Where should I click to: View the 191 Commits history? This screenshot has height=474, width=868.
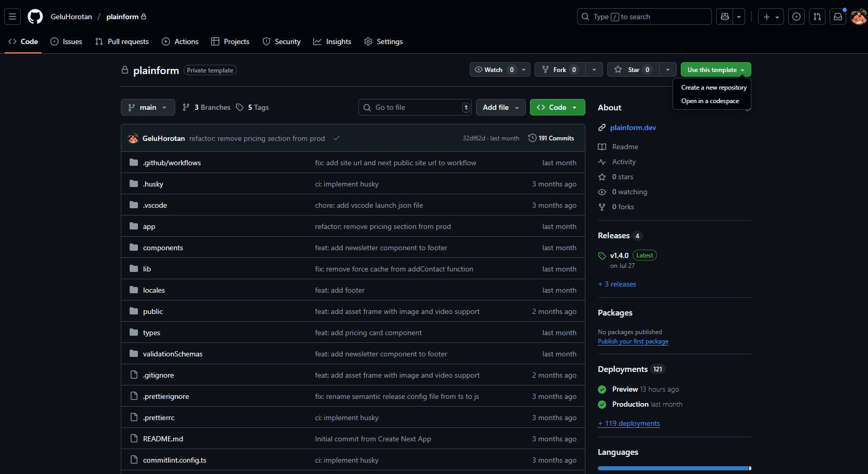click(551, 138)
